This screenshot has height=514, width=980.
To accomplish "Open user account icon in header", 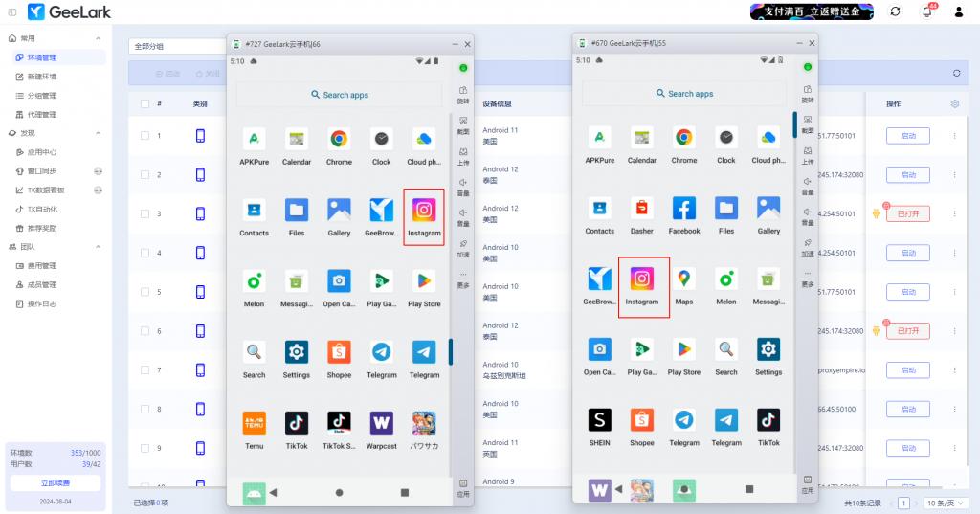I will click(x=958, y=11).
